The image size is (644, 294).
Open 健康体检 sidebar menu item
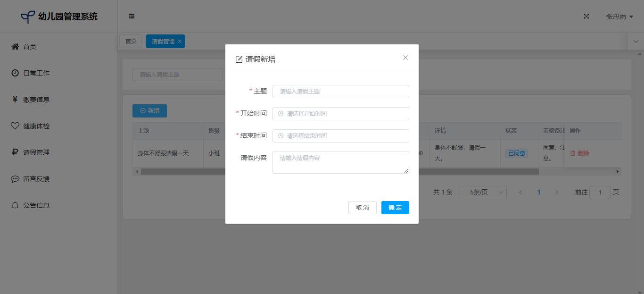(58, 126)
